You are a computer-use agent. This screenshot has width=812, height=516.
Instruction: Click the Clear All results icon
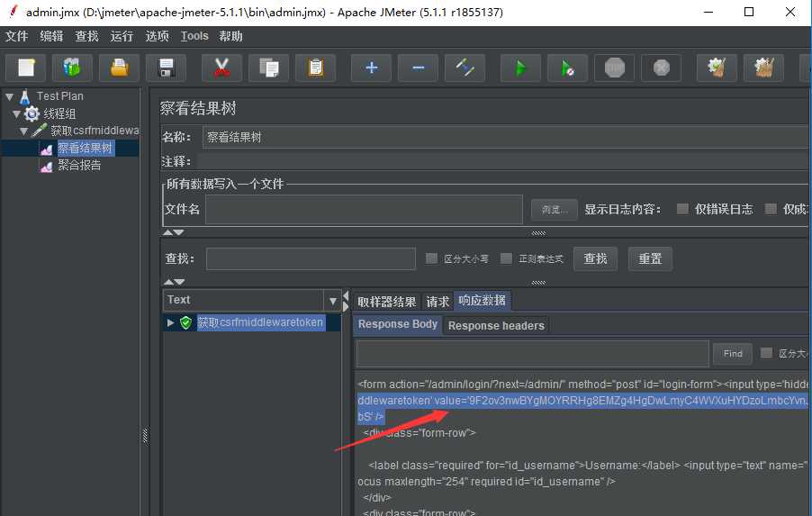(x=764, y=68)
